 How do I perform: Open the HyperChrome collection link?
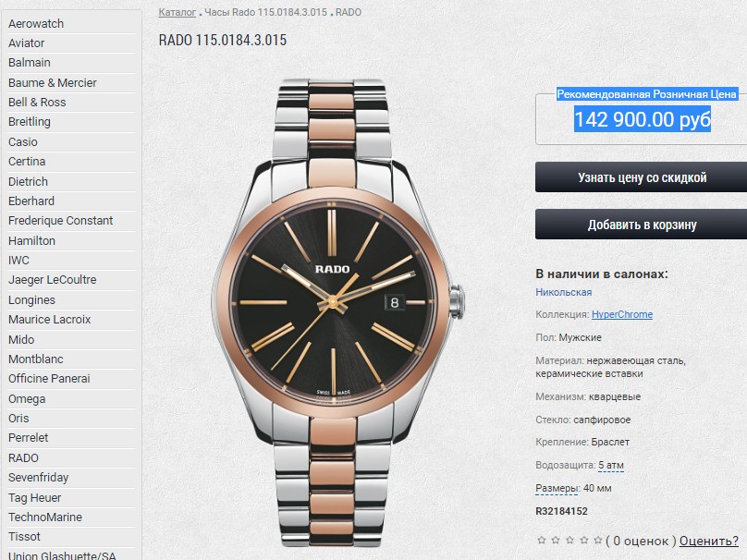pyautogui.click(x=622, y=314)
